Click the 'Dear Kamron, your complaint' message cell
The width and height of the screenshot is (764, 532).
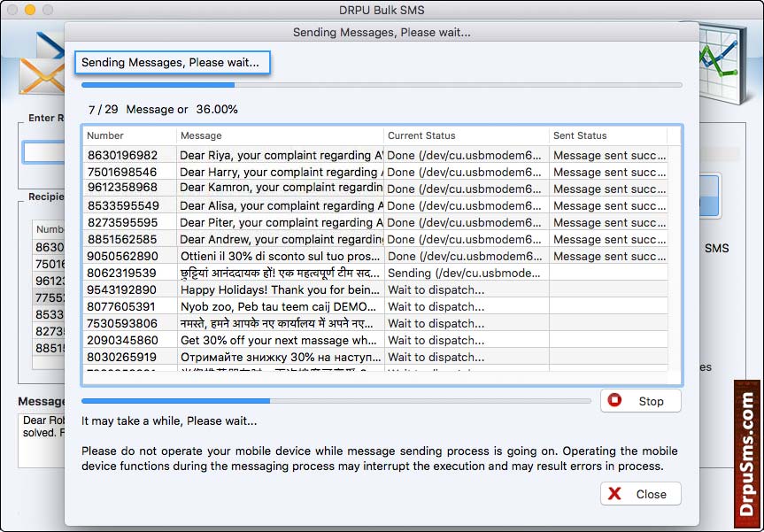coord(281,189)
